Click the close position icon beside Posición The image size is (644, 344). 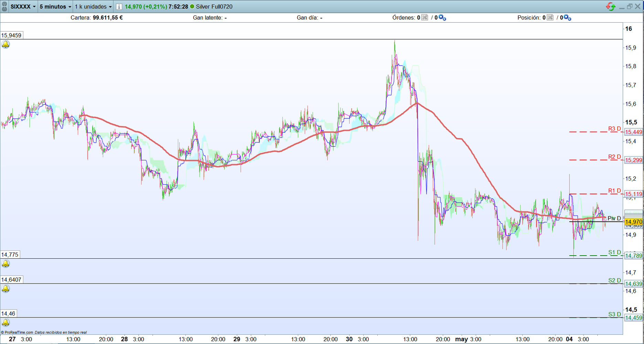click(550, 18)
